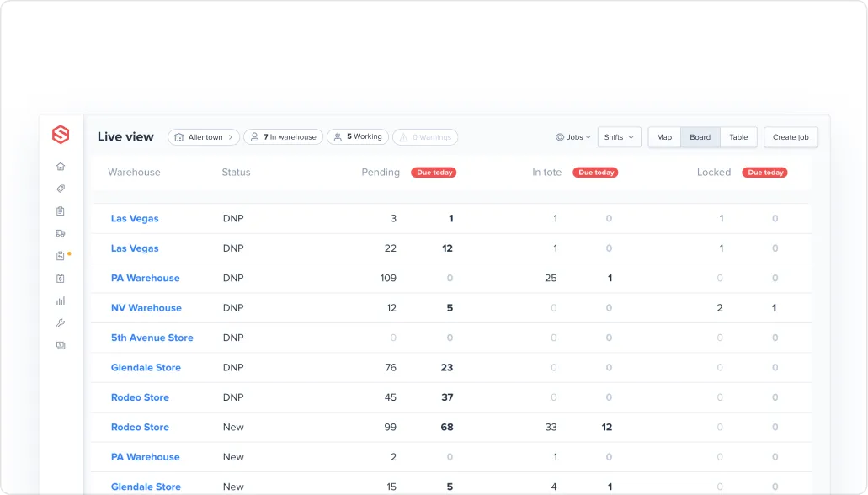Open the sidebar icon with the orange notification dot
Viewport: 868px width, 495px height.
click(x=60, y=255)
